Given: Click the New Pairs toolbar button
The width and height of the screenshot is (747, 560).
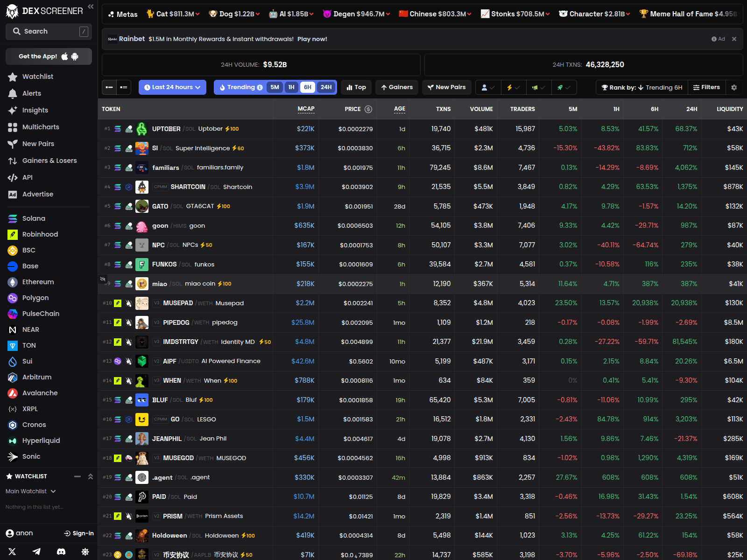Looking at the screenshot, I should pos(447,87).
